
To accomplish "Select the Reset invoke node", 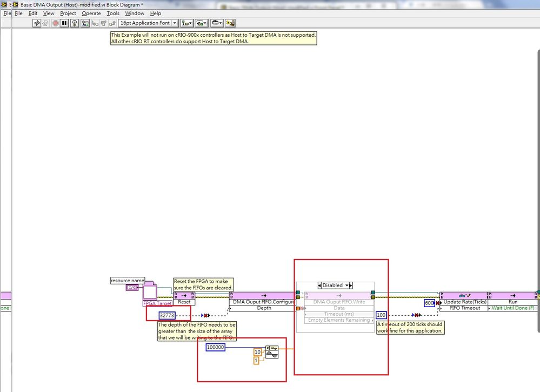I will point(184,298).
